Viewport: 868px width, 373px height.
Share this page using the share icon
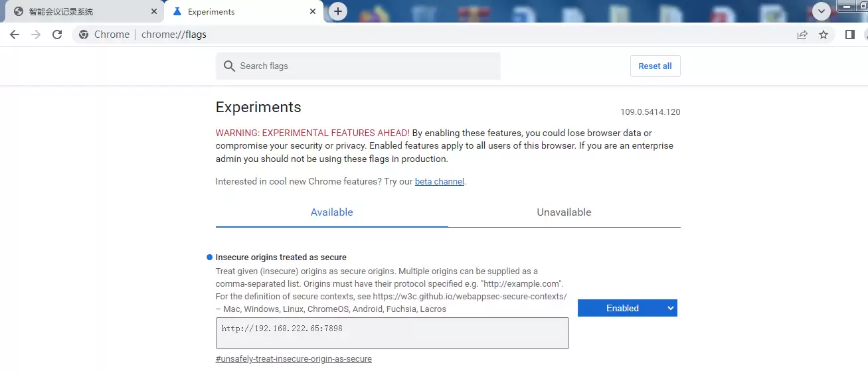[802, 35]
